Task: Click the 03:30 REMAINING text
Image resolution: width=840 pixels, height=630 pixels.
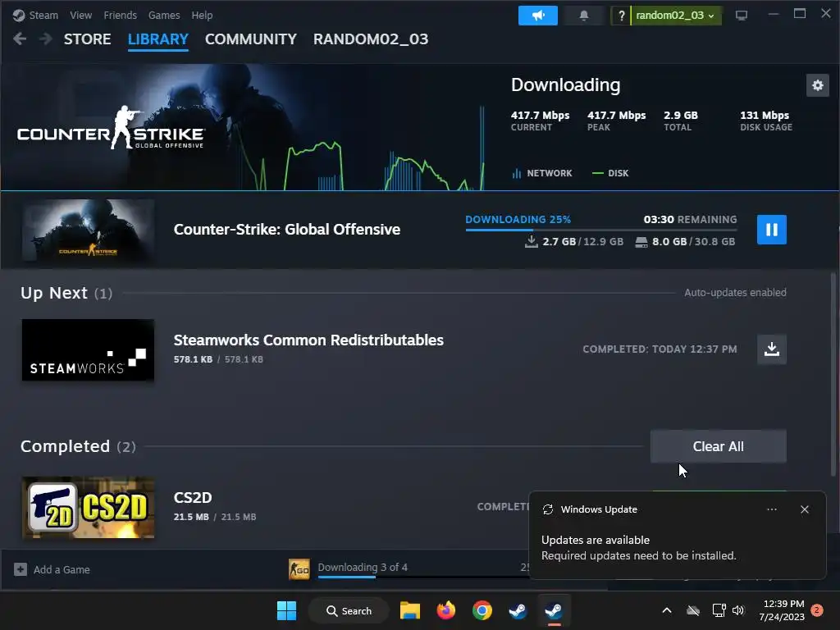Action: tap(690, 220)
